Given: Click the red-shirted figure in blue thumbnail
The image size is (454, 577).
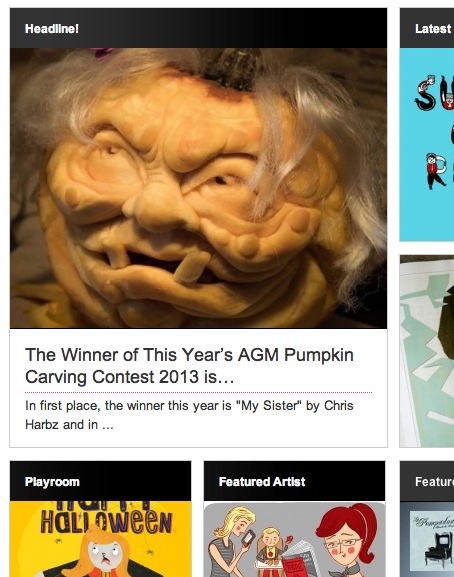Looking at the screenshot, I should click(434, 171).
